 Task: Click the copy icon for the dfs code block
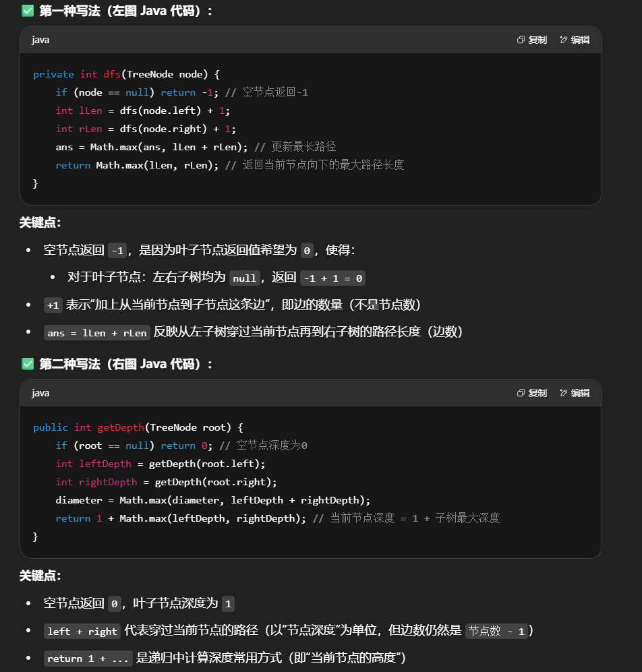coord(521,40)
